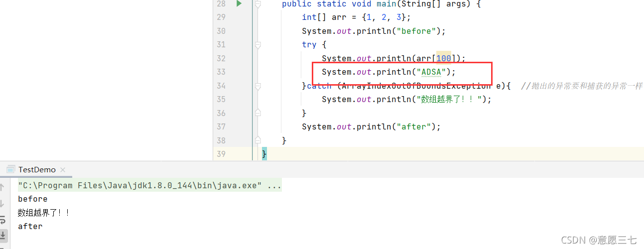Click the "try" keyword on line 31

309,45
